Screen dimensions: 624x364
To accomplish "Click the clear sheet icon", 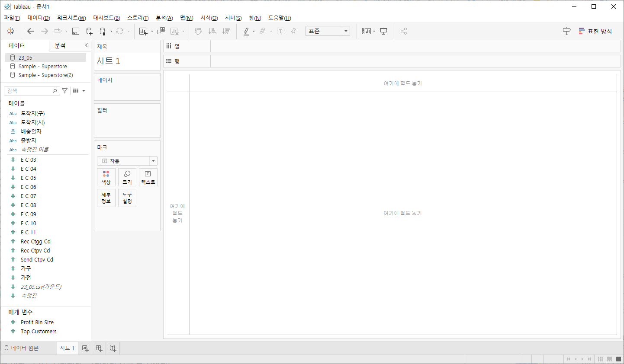I will click(174, 31).
